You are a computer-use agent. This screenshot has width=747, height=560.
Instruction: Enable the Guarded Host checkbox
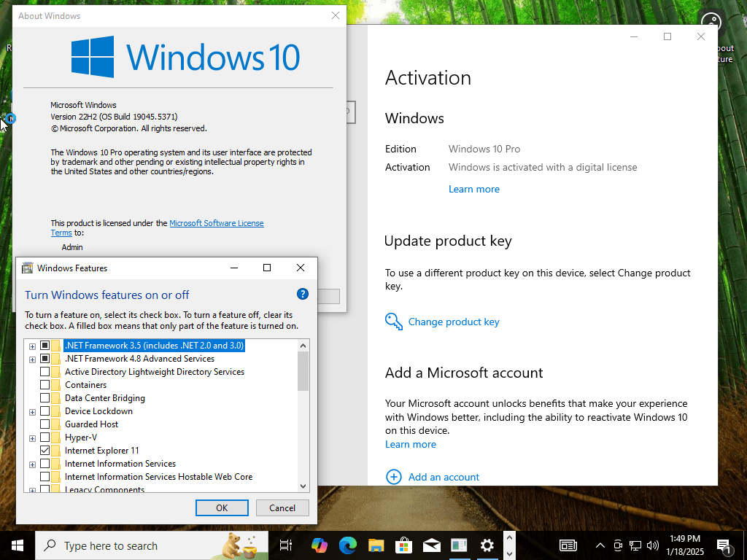44,424
